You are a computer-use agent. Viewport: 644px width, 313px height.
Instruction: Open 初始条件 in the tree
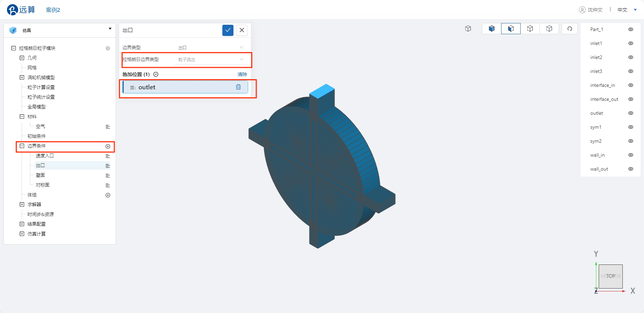coord(37,136)
